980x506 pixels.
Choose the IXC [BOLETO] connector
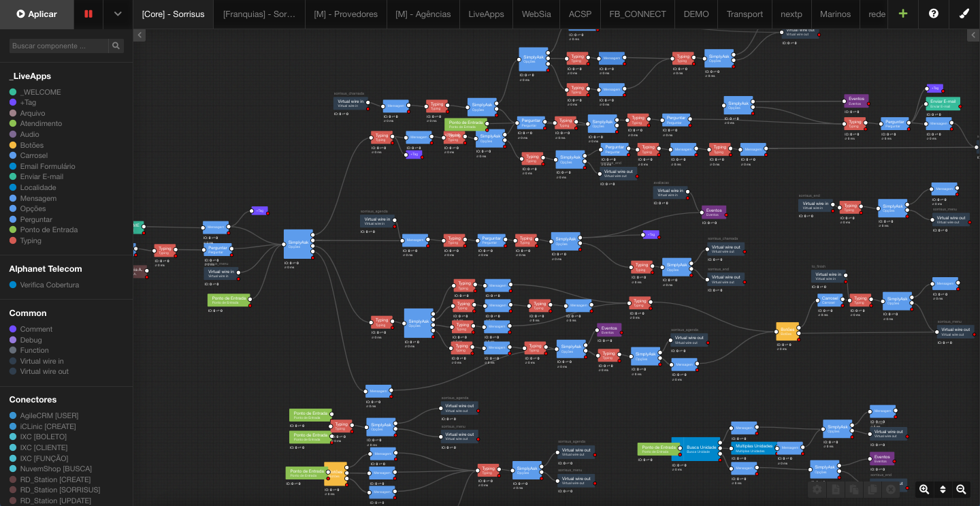(x=38, y=437)
